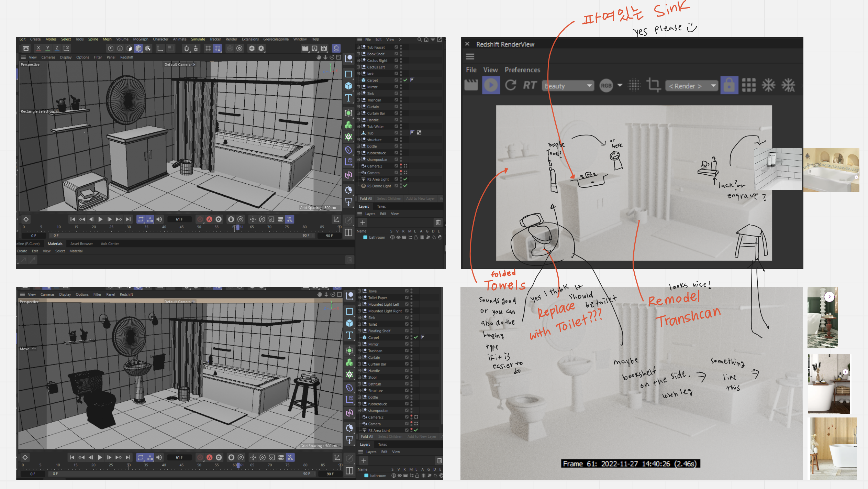Open the arrow dropdown next to RGB
Viewport: 868px width, 489px height.
620,85
